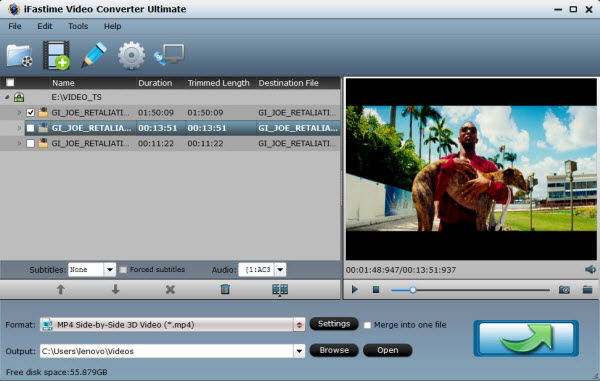
Task: Take a snapshot with camera icon
Action: 564,290
